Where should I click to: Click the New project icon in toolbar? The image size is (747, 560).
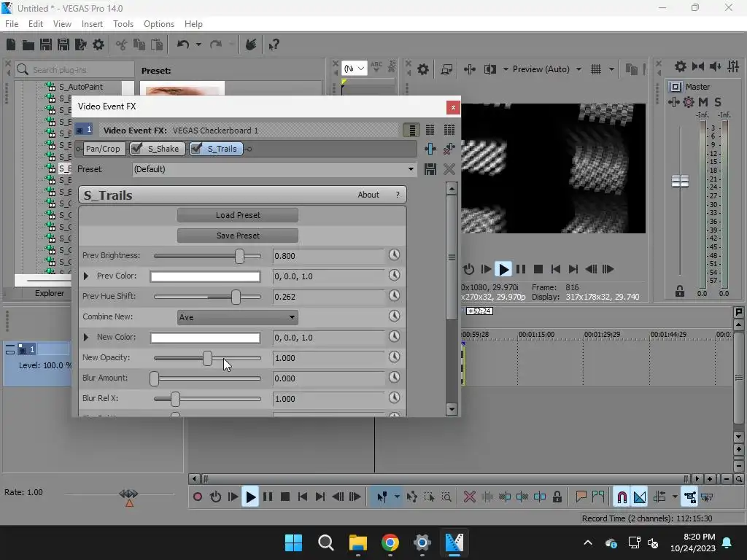coord(11,44)
